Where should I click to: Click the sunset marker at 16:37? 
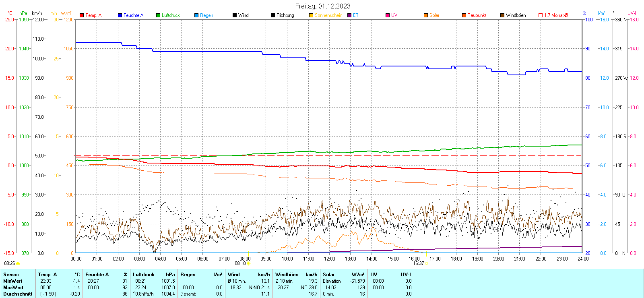(x=427, y=263)
